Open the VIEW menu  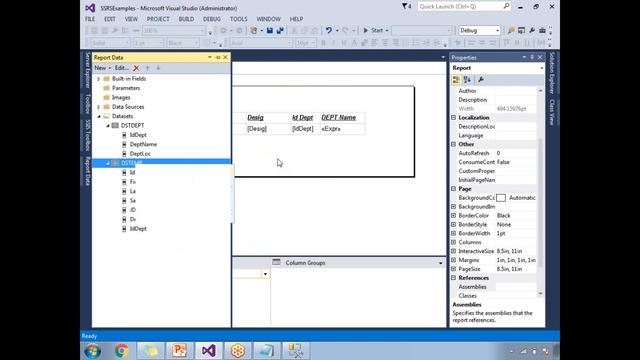pos(131,19)
